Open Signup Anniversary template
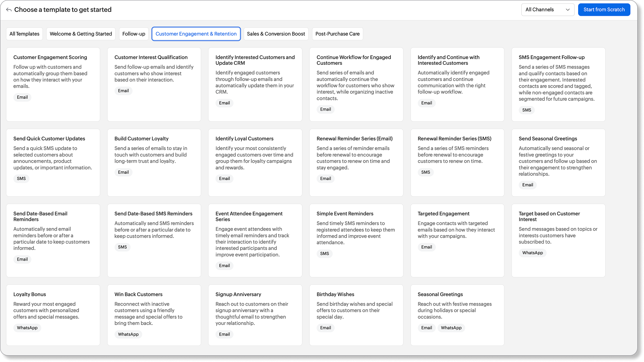644x362 pixels. [255, 315]
